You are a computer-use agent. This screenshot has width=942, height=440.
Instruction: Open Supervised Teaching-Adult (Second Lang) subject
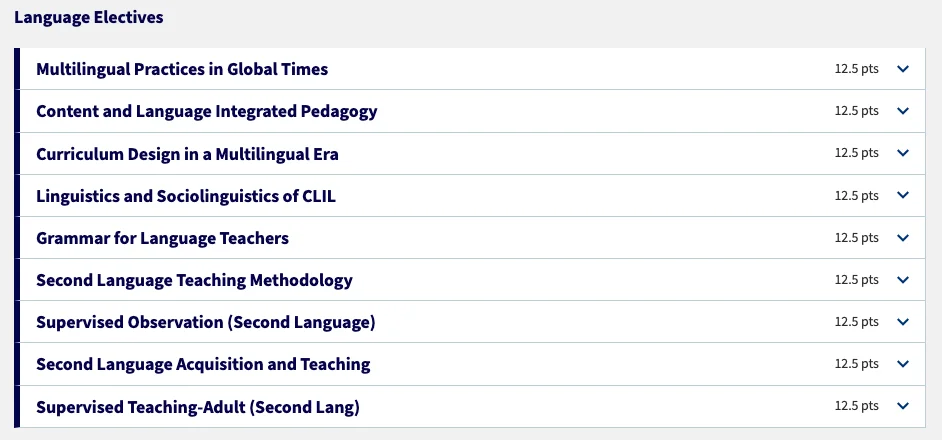click(197, 407)
